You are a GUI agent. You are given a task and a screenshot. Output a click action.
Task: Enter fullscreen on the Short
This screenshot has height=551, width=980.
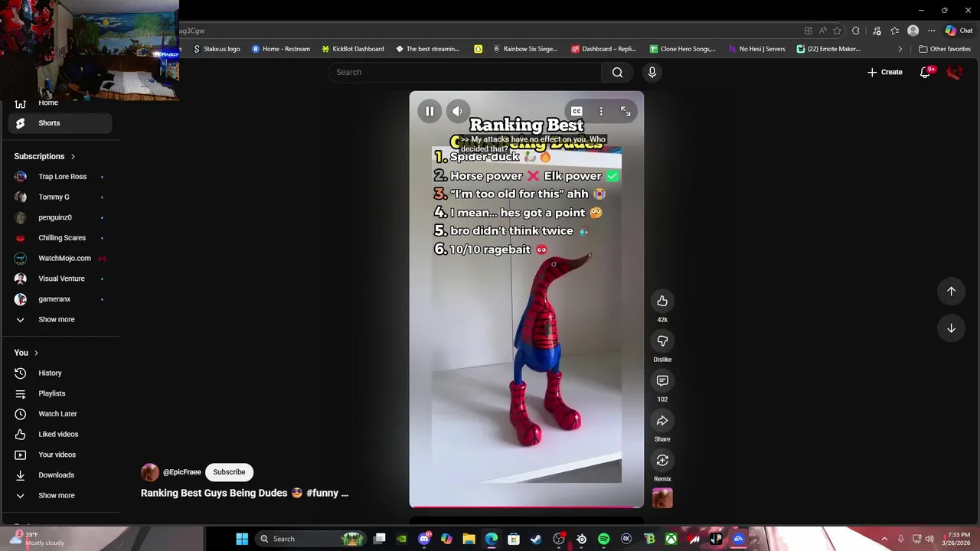tap(626, 111)
